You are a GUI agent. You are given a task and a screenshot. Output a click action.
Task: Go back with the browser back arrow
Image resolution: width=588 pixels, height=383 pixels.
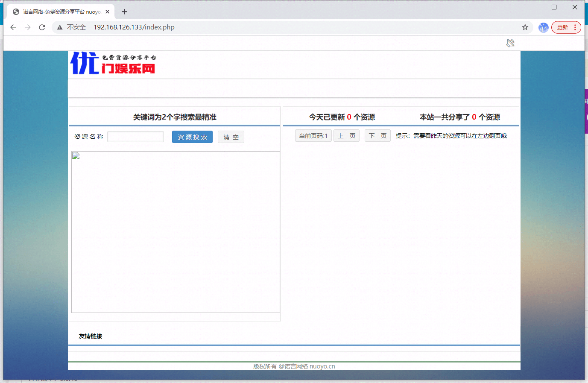(13, 27)
